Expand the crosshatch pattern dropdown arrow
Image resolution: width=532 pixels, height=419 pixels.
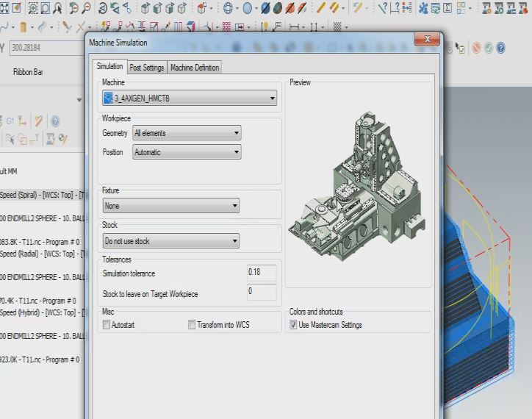pyautogui.click(x=346, y=26)
